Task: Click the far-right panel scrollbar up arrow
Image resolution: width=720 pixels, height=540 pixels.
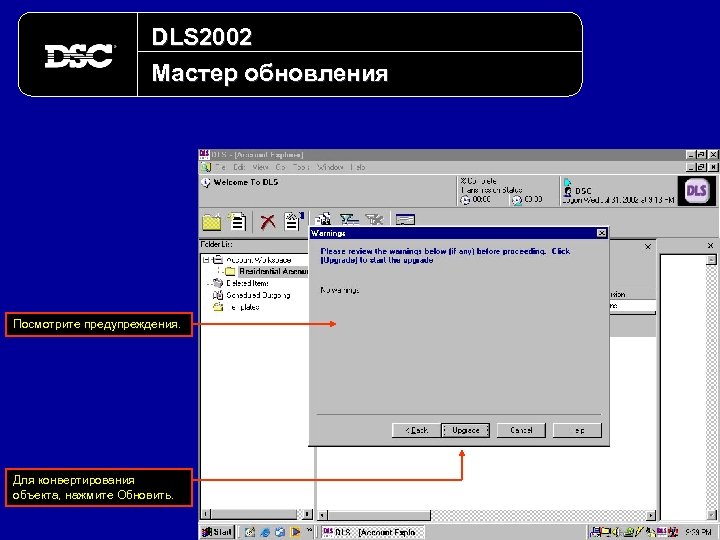Action: (711, 260)
